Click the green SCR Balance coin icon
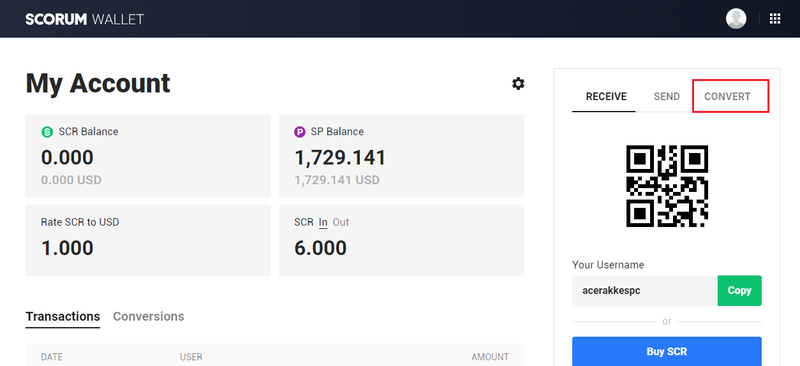The width and height of the screenshot is (800, 366). [x=47, y=132]
